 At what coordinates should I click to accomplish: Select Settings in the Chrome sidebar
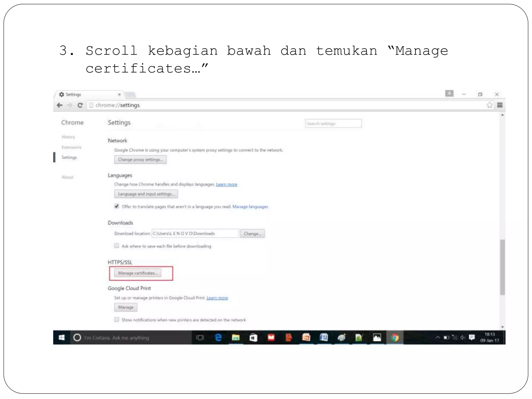[69, 157]
